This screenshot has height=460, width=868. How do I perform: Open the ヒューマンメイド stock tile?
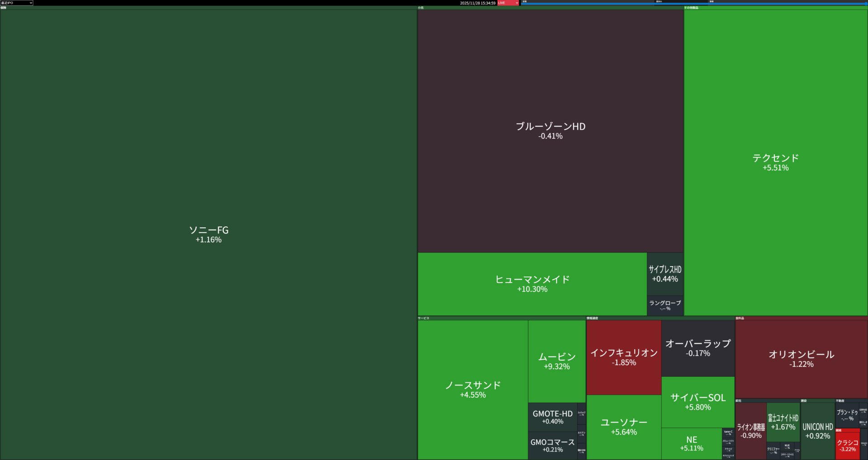click(x=532, y=284)
